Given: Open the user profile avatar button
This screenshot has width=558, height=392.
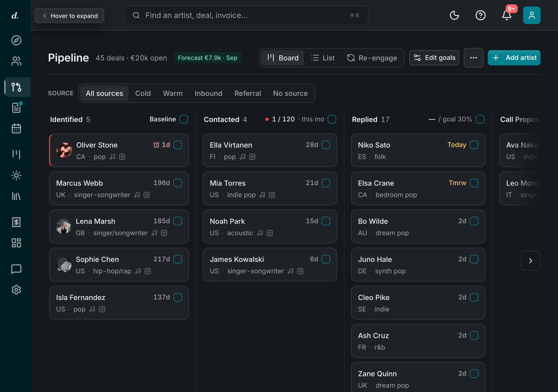Looking at the screenshot, I should coord(531,15).
